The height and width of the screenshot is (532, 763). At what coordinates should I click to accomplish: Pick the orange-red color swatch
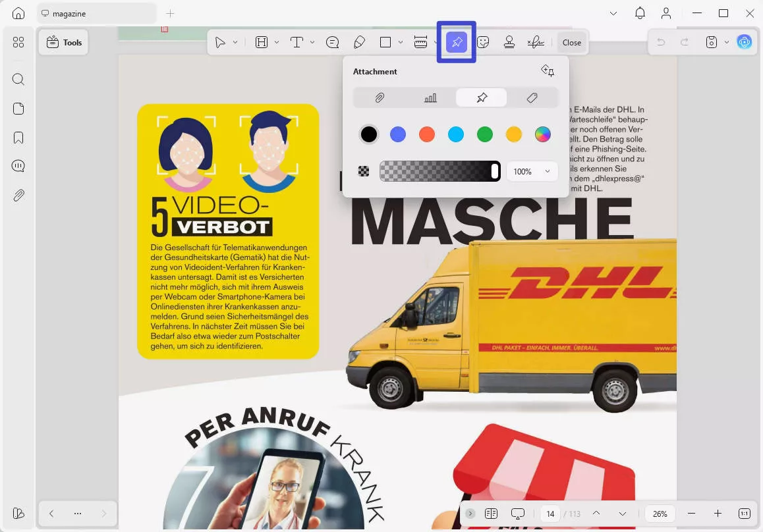[427, 134]
